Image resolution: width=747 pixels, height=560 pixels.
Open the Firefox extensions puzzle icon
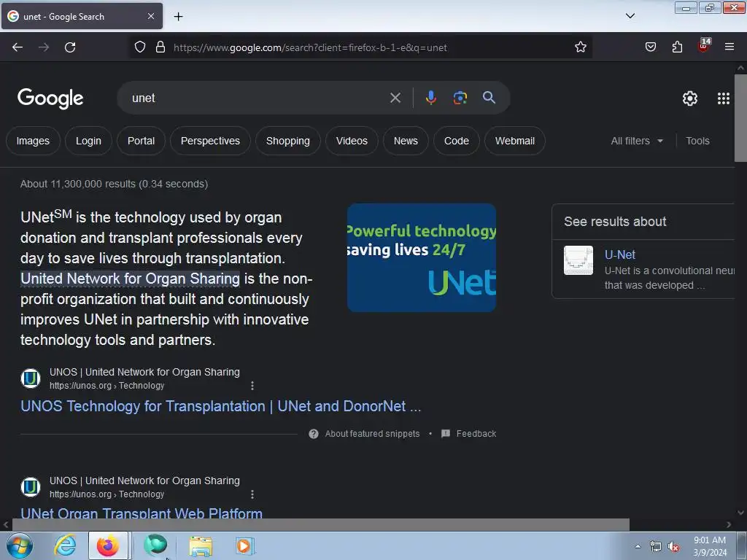(x=677, y=47)
